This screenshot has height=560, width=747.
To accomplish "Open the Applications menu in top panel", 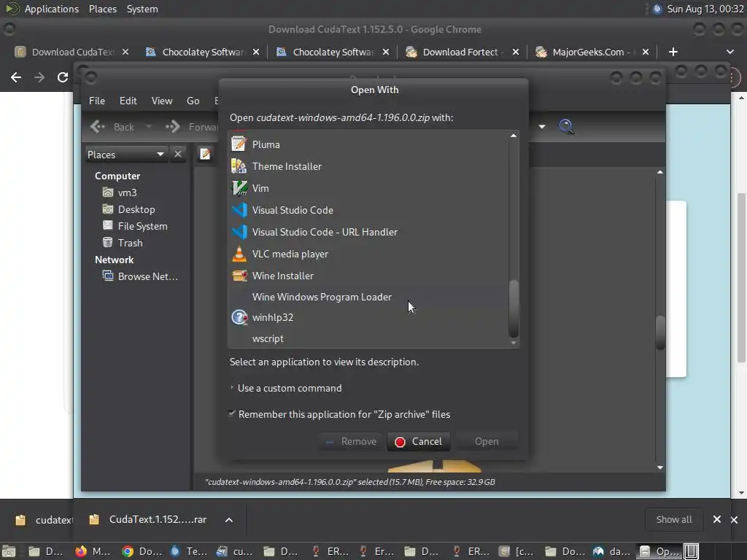I will click(52, 9).
